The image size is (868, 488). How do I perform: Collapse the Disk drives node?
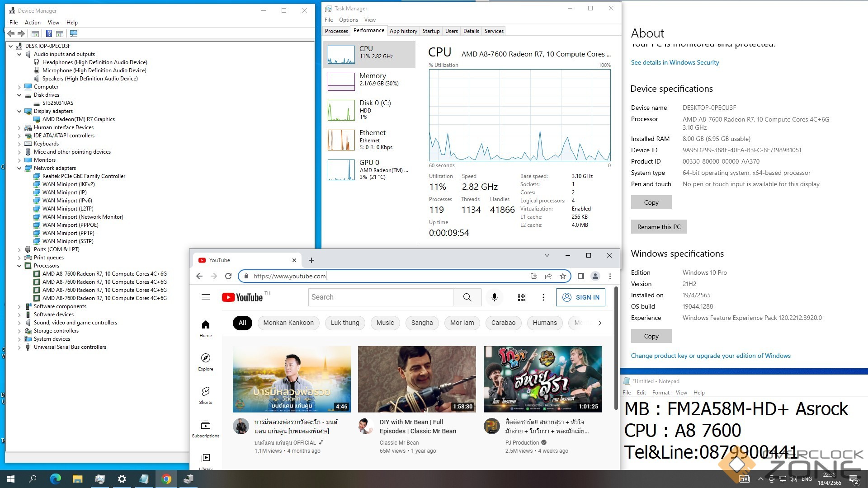(x=19, y=95)
